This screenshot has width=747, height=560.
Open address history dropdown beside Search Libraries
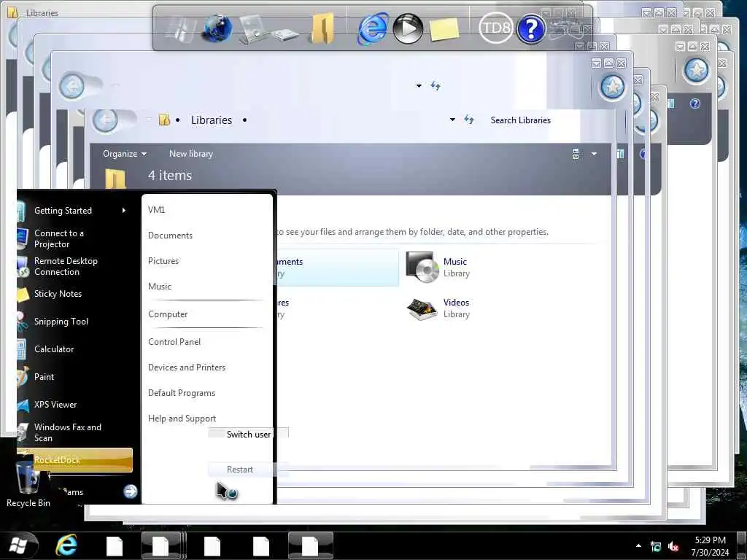[x=452, y=120]
